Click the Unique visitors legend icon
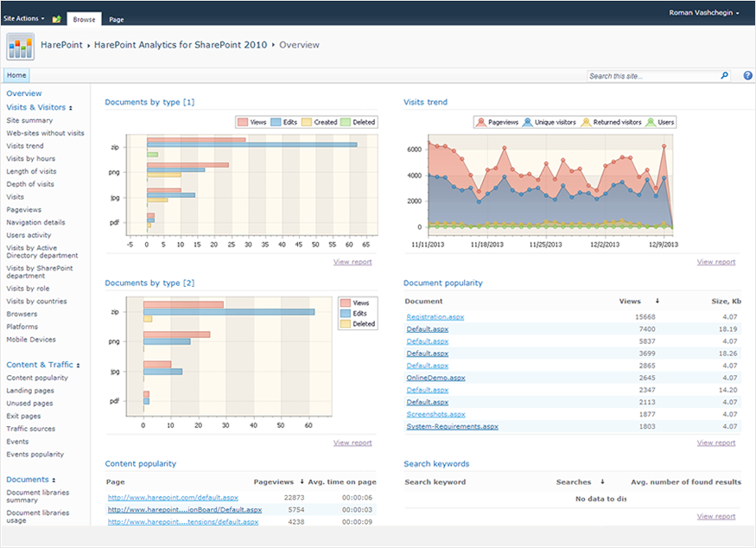 (527, 123)
